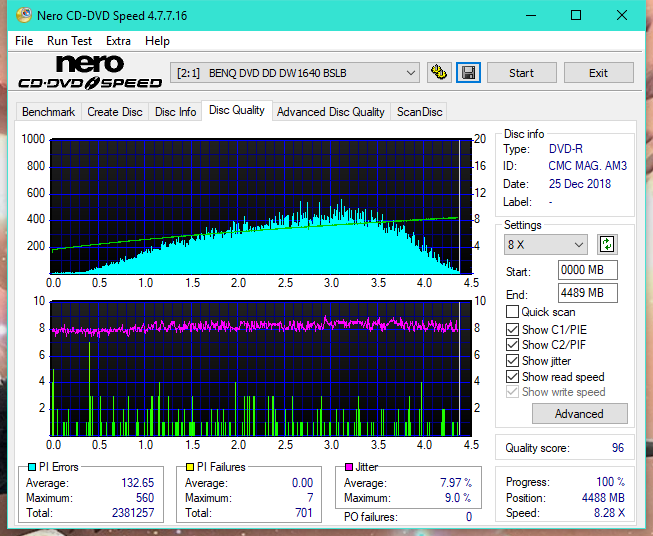Viewport: 653px width, 536px height.
Task: Open the File menu
Action: pos(24,41)
